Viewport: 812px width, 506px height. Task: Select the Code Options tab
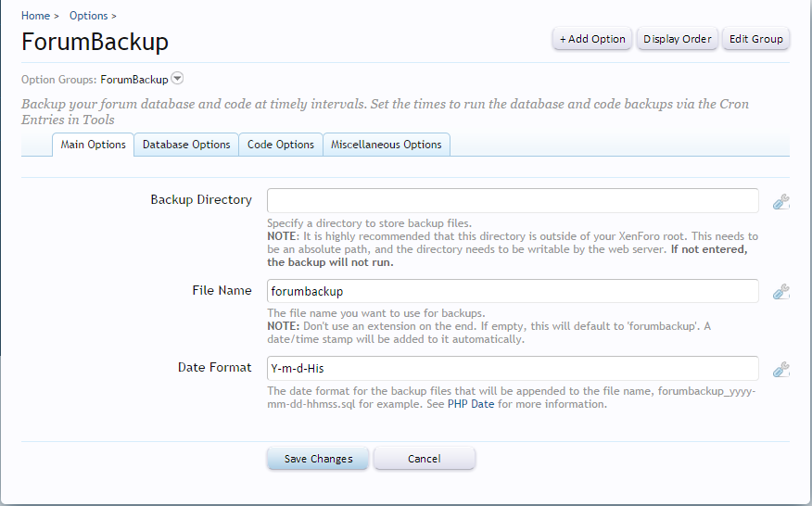(x=281, y=145)
